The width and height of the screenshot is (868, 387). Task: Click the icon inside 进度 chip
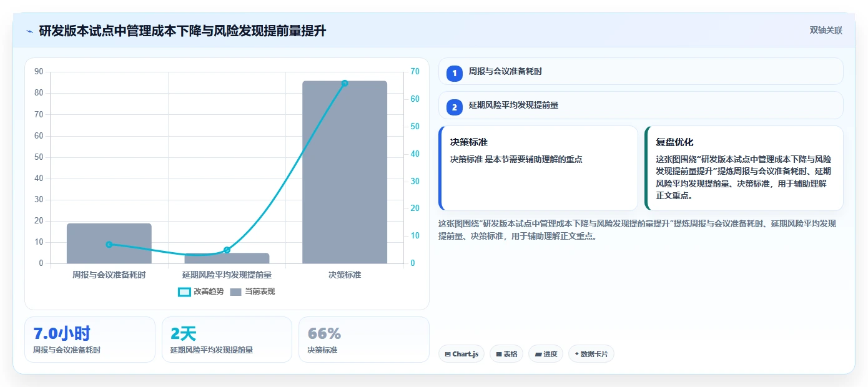point(538,354)
